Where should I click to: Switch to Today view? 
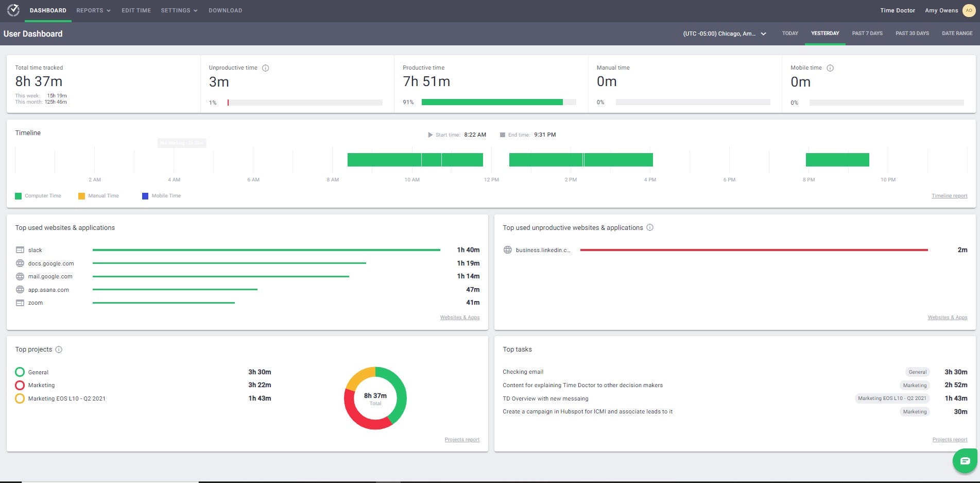point(790,34)
